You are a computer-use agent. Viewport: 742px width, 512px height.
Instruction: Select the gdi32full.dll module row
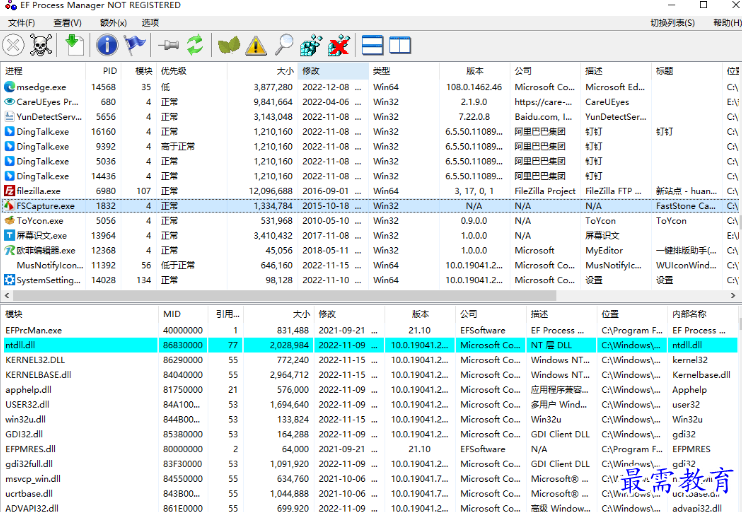[x=369, y=464]
